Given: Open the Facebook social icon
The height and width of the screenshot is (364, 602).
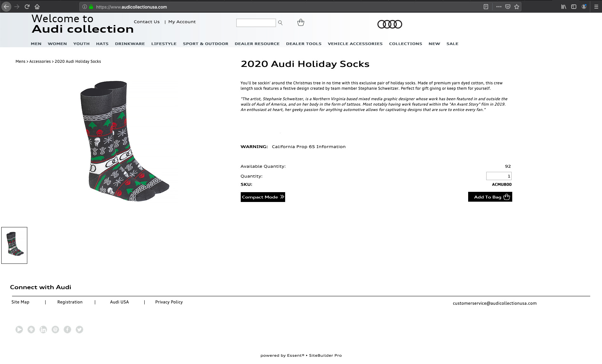Looking at the screenshot, I should point(67,329).
